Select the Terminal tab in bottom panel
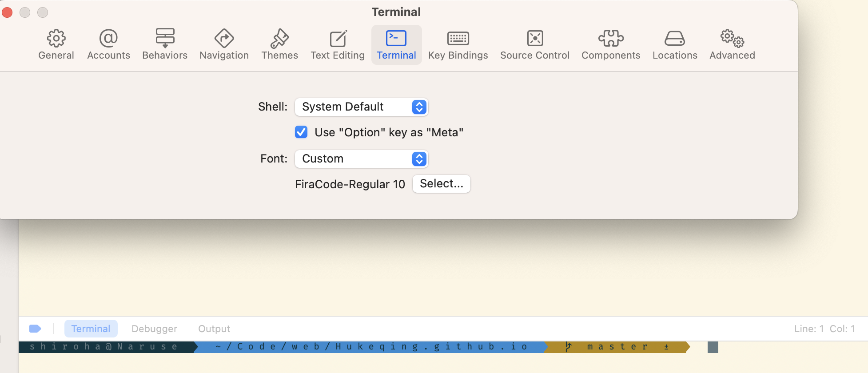 point(91,329)
